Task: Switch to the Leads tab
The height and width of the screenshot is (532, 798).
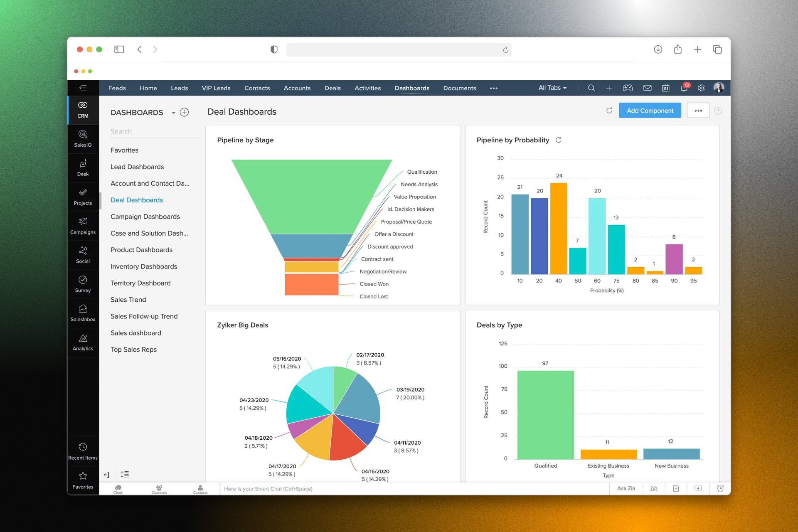Action: coord(179,88)
